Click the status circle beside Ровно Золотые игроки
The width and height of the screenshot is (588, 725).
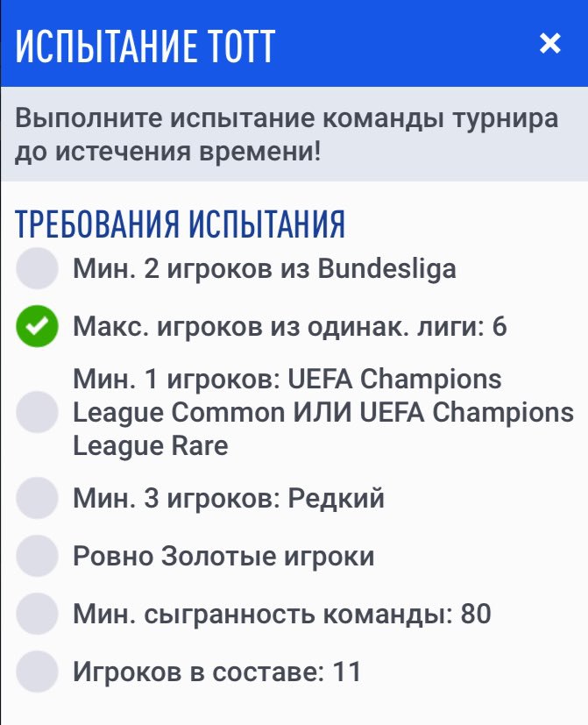(x=37, y=556)
